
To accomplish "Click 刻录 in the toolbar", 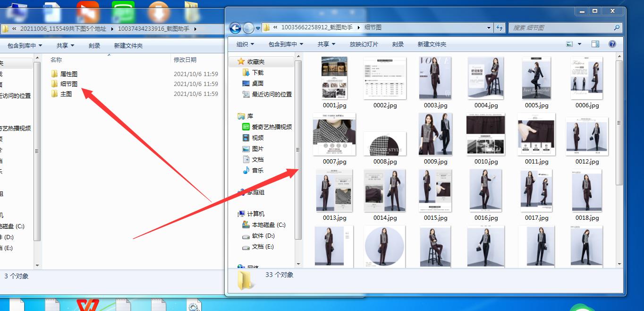I will [x=398, y=43].
